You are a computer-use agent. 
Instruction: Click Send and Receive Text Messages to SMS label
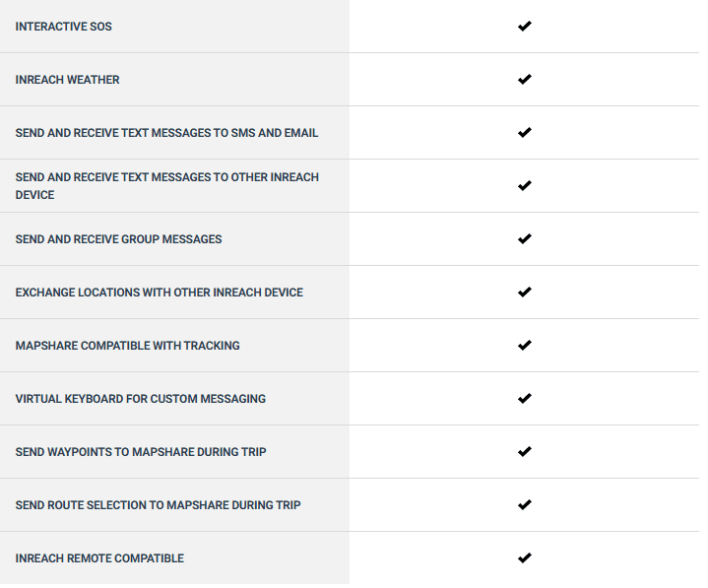tap(166, 133)
